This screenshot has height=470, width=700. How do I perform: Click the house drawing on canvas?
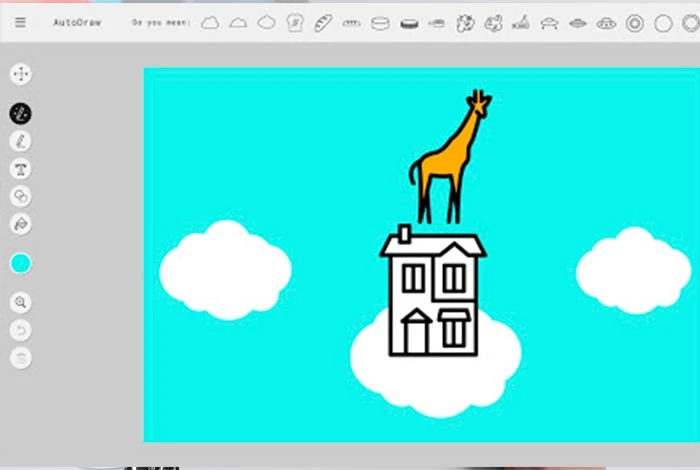[x=432, y=295]
